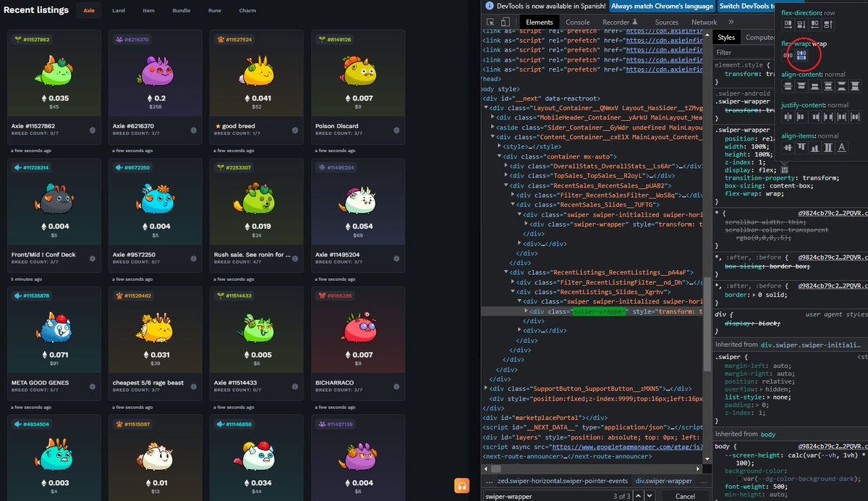Collapse the RecentSales_RecentSales div node
868x501 pixels.
click(x=506, y=185)
